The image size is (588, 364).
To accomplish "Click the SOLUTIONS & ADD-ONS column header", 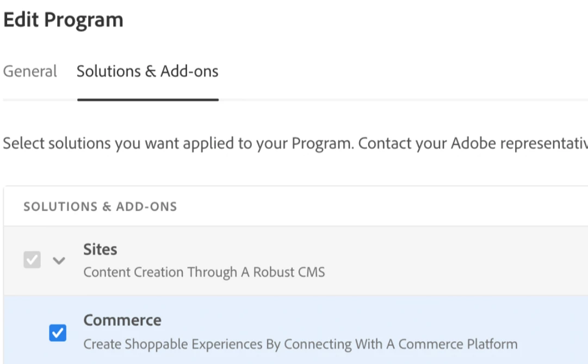I will click(x=100, y=207).
